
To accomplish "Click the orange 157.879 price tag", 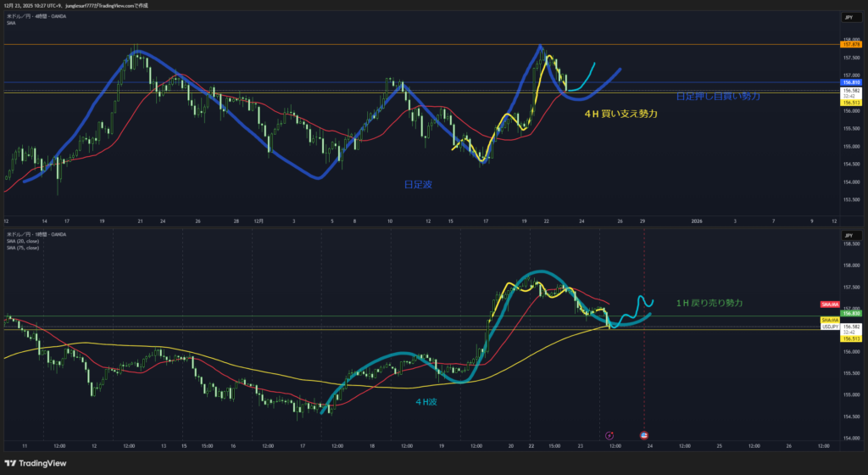I will pos(850,43).
